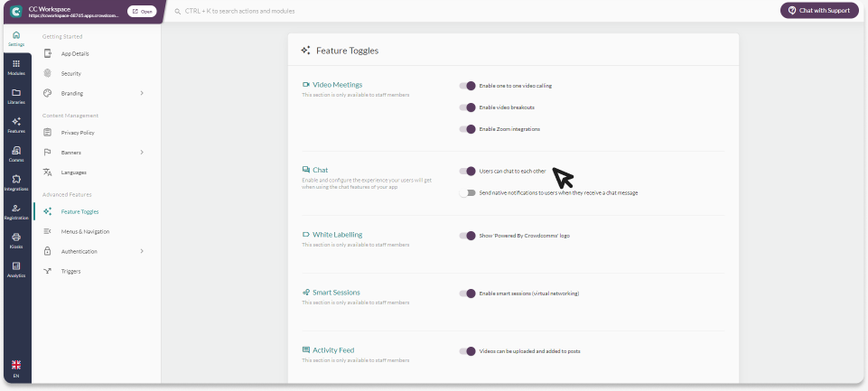Open the Modules section in the sidebar
This screenshot has height=391, width=868.
pyautogui.click(x=16, y=67)
